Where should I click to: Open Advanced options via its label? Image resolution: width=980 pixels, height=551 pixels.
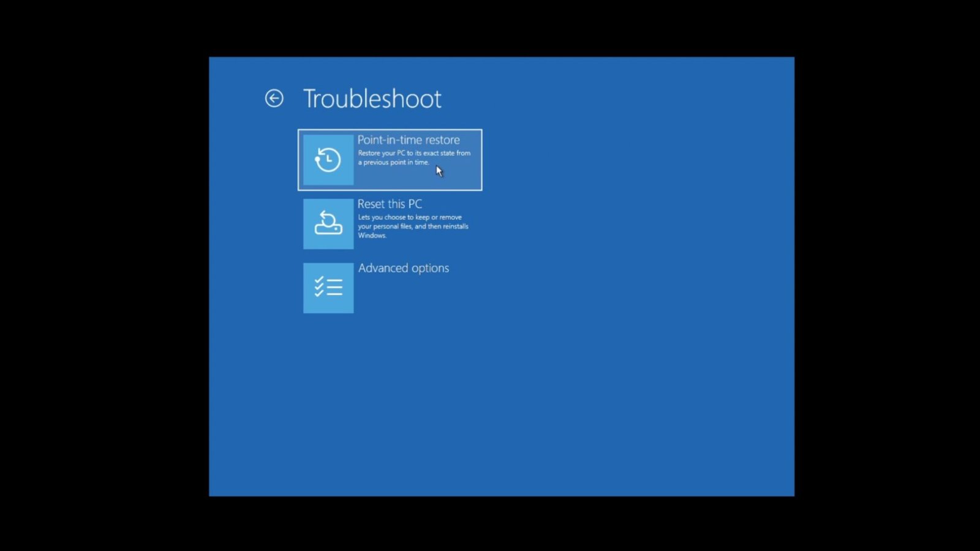coord(403,268)
